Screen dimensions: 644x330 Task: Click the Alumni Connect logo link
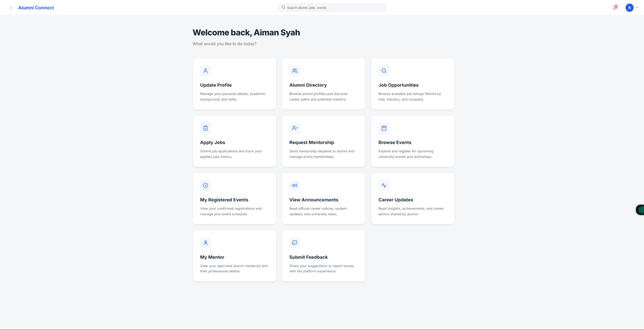pyautogui.click(x=36, y=8)
